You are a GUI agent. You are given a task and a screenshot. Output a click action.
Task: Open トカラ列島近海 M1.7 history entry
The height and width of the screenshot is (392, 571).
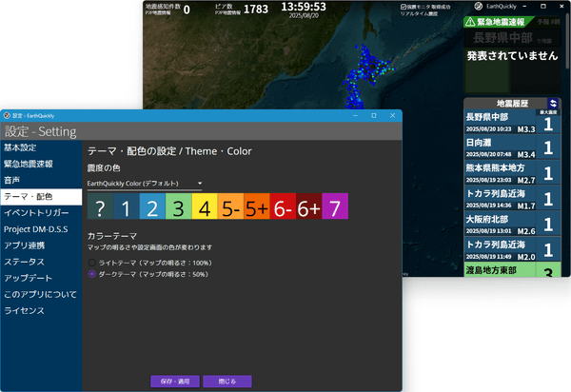tap(512, 198)
